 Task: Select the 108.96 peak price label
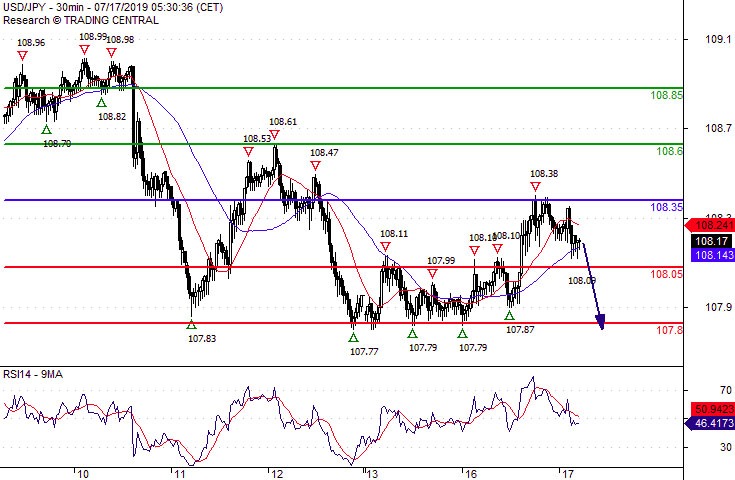(x=31, y=43)
